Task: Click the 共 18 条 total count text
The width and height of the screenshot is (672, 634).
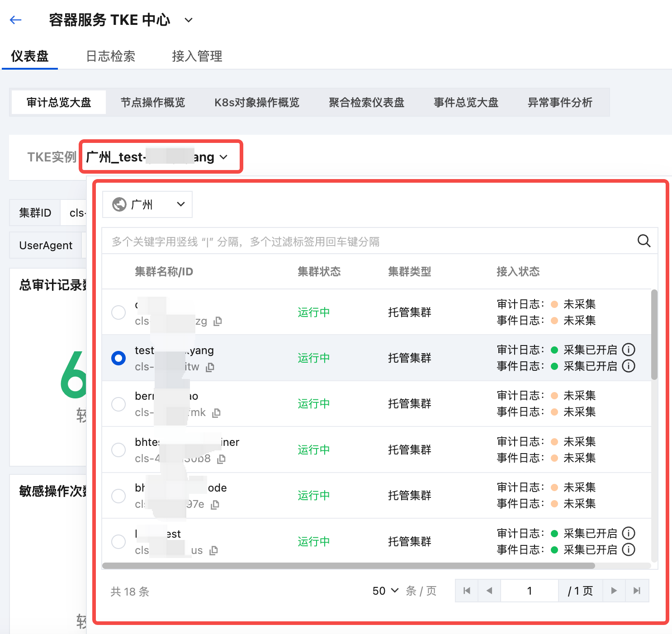Action: pos(130,591)
